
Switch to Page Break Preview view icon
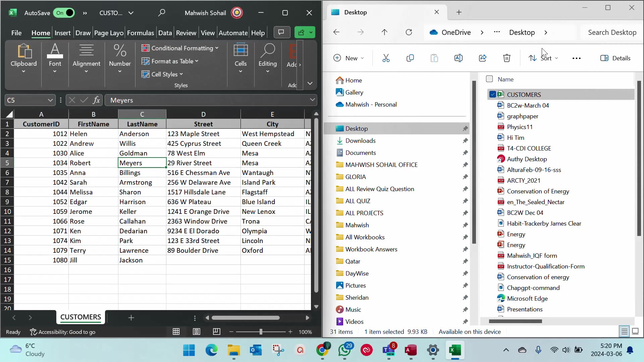217,332
